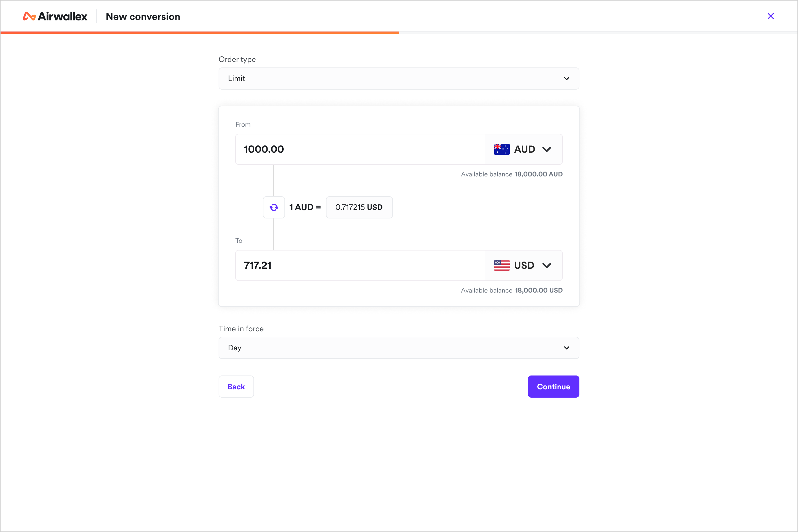Image resolution: width=798 pixels, height=532 pixels.
Task: Click the 0.717215 USD rate field
Action: (x=359, y=207)
